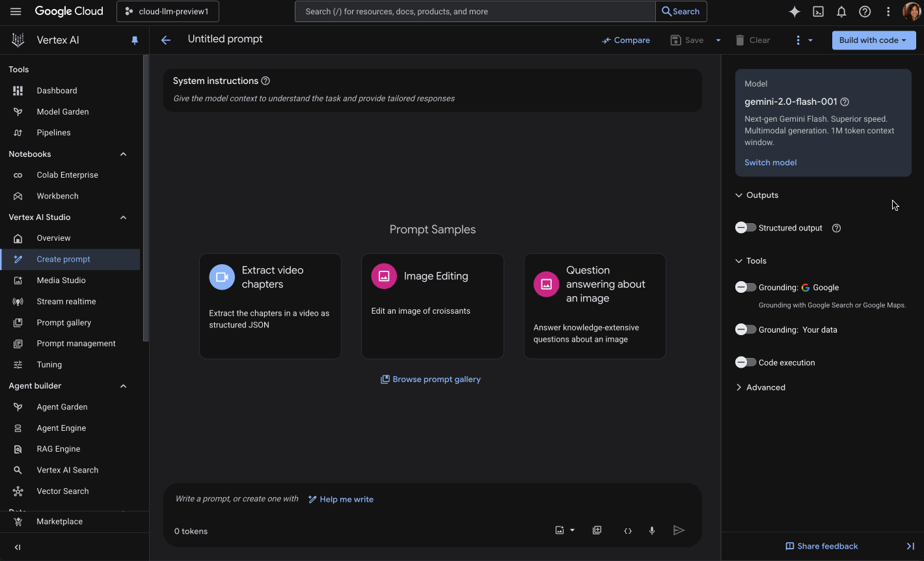This screenshot has height=561, width=924.
Task: Enable Grounding with Google toggle
Action: [x=746, y=287]
